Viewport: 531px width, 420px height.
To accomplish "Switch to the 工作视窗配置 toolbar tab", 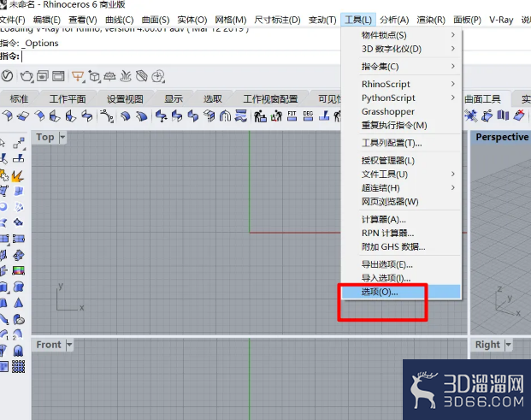I will tap(270, 99).
